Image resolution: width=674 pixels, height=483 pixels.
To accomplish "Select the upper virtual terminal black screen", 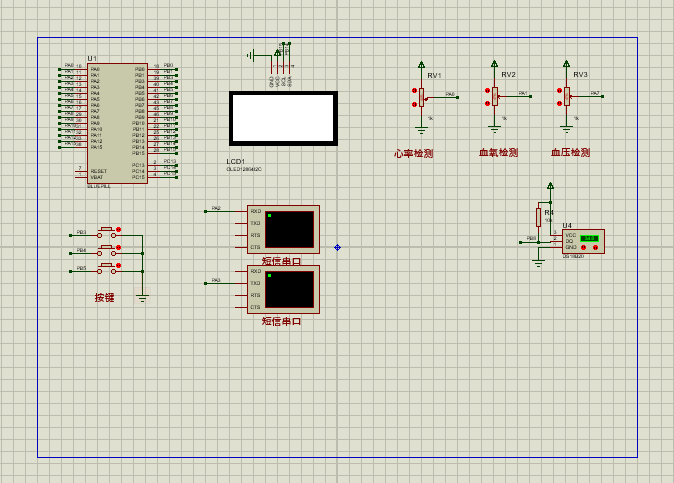I will pos(289,229).
